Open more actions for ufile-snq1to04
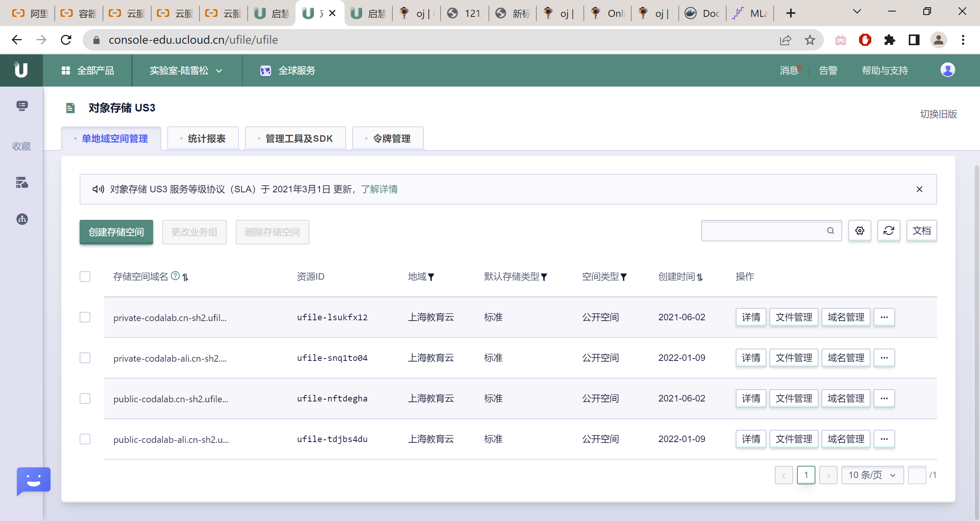 point(884,358)
